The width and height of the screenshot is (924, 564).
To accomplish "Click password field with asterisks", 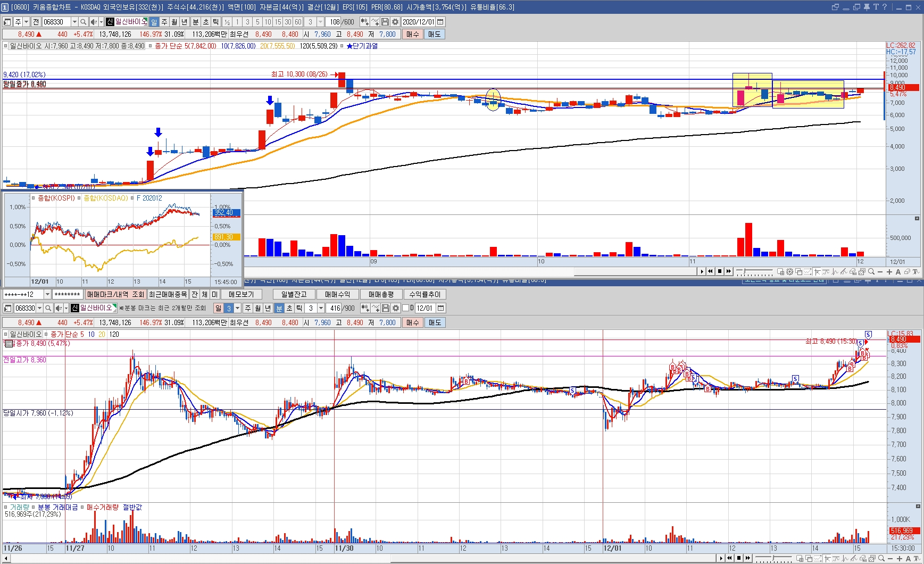I will [68, 294].
